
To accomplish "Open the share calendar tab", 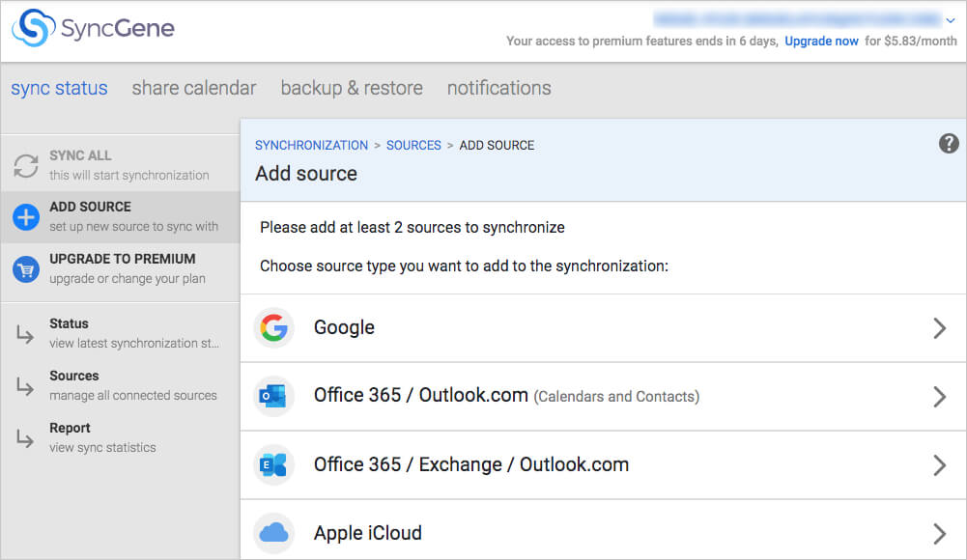I will [193, 88].
